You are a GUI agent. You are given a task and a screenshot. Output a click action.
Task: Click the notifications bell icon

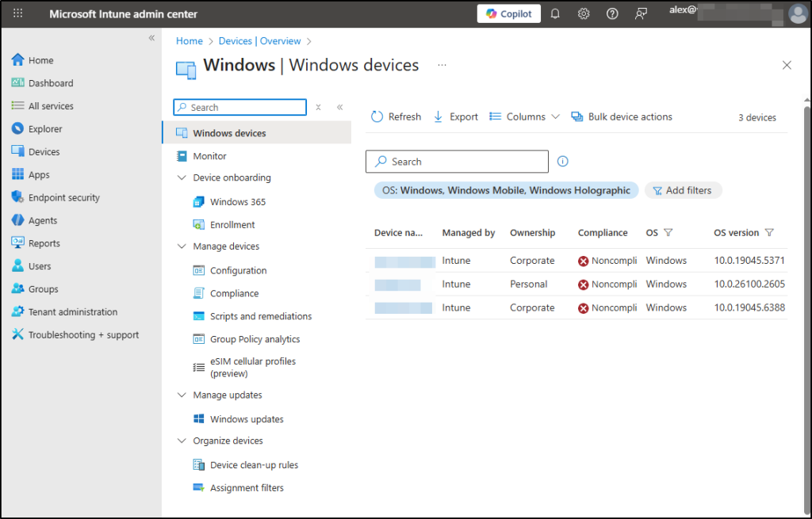point(555,13)
